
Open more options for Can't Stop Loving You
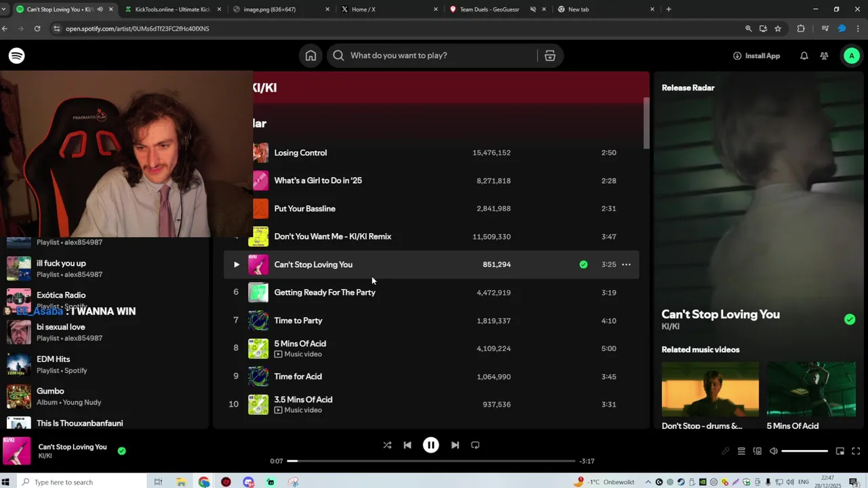pos(626,264)
